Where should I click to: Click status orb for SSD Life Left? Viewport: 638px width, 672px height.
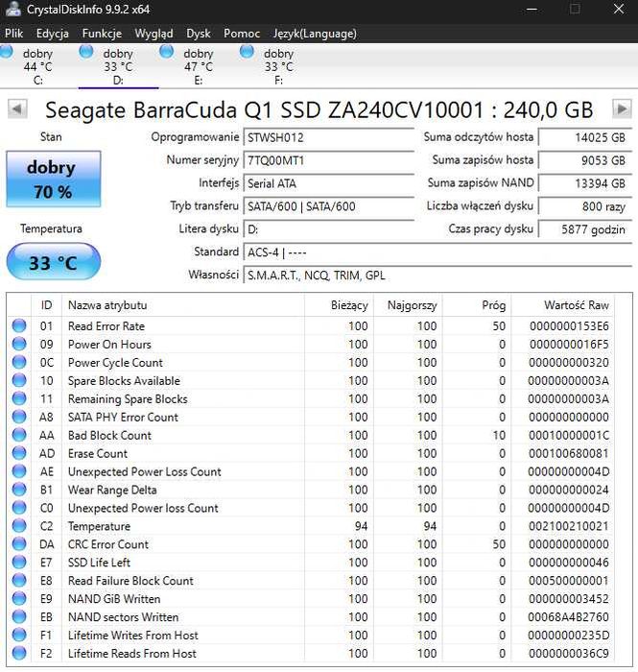click(19, 563)
